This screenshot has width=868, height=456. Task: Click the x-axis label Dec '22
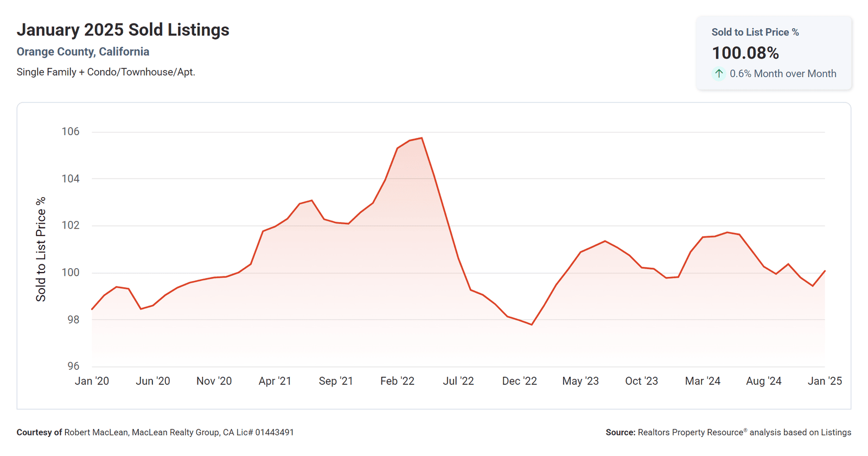519,381
